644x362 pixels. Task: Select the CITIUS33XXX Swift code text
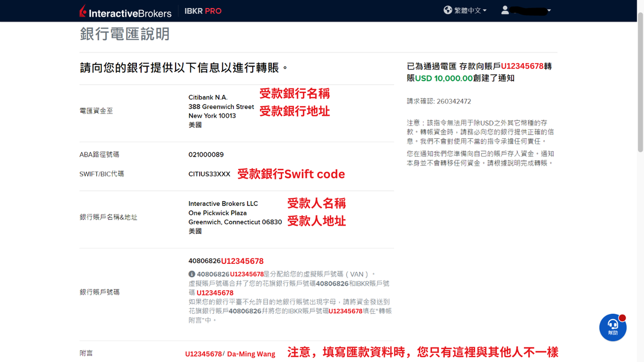click(x=209, y=174)
